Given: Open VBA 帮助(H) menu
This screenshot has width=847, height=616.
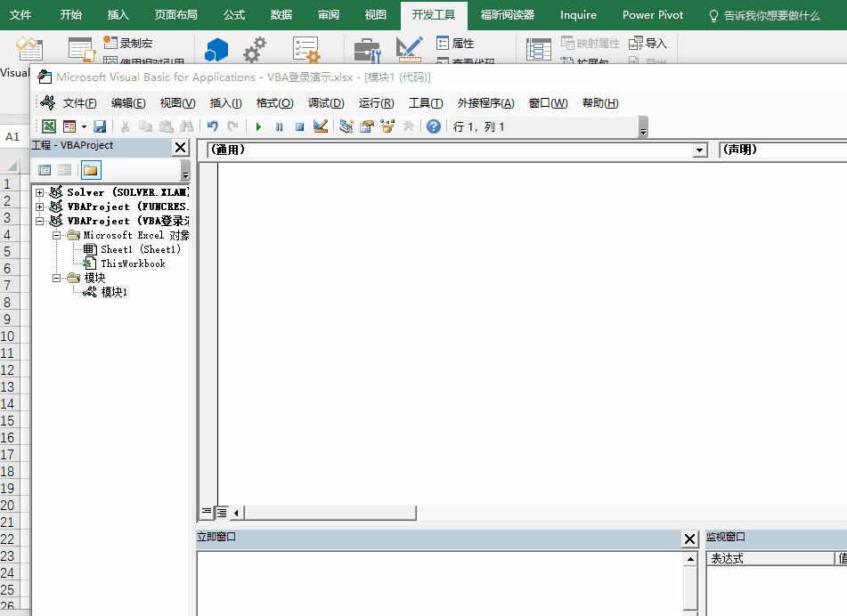Looking at the screenshot, I should coord(600,103).
